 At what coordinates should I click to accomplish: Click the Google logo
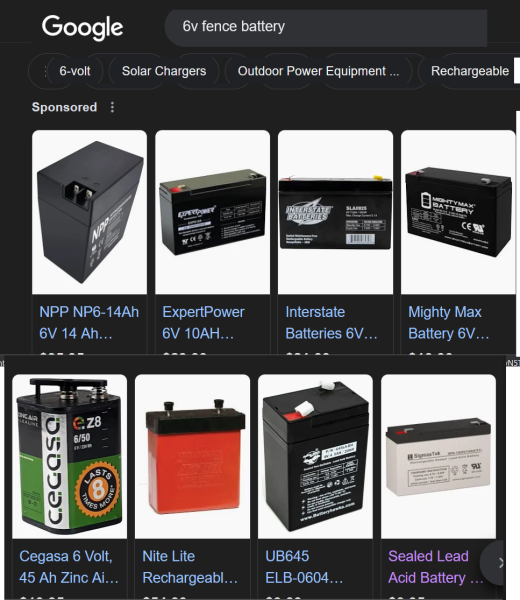(x=82, y=28)
